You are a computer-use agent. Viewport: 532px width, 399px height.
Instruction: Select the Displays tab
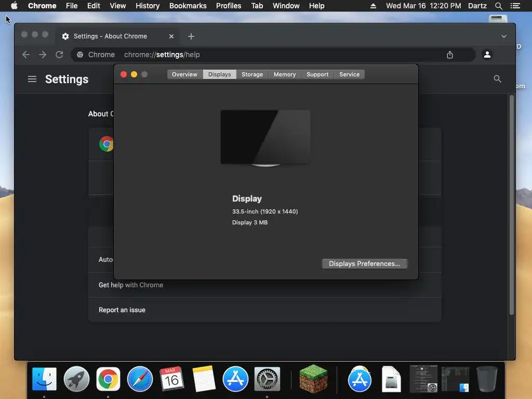220,74
